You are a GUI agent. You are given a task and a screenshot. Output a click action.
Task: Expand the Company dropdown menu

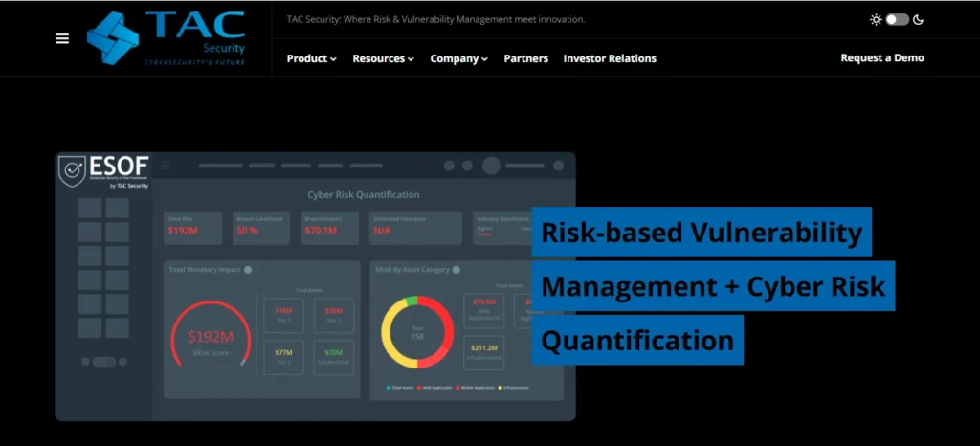point(458,58)
